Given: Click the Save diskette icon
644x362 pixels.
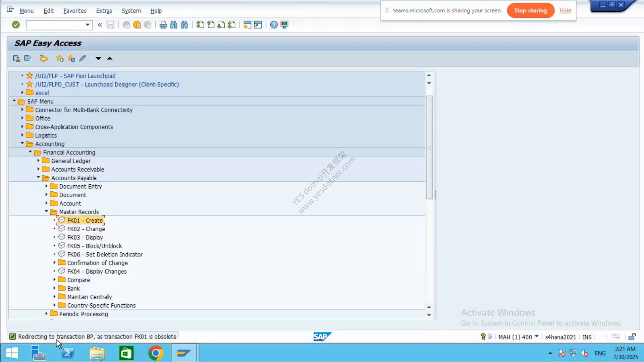Looking at the screenshot, I should 110,24.
